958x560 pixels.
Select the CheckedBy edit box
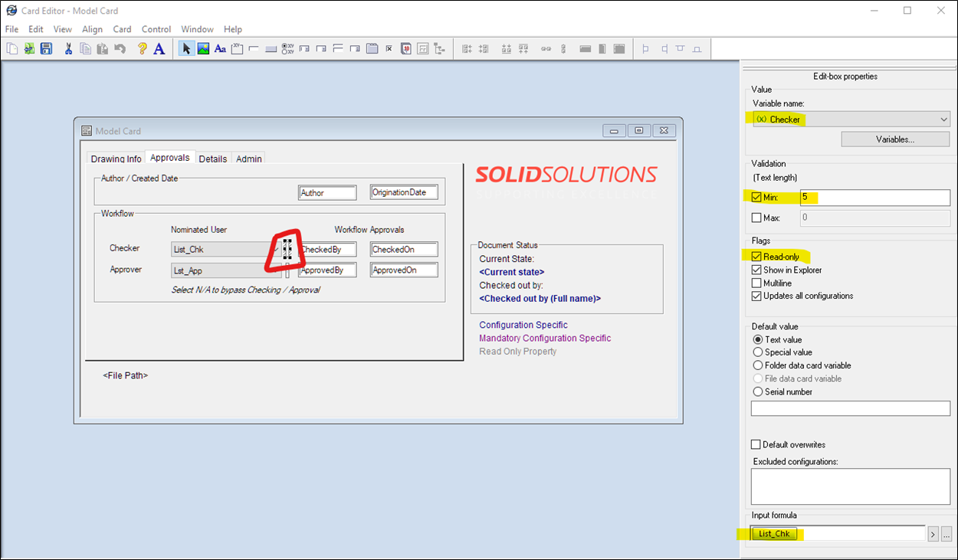tap(328, 249)
